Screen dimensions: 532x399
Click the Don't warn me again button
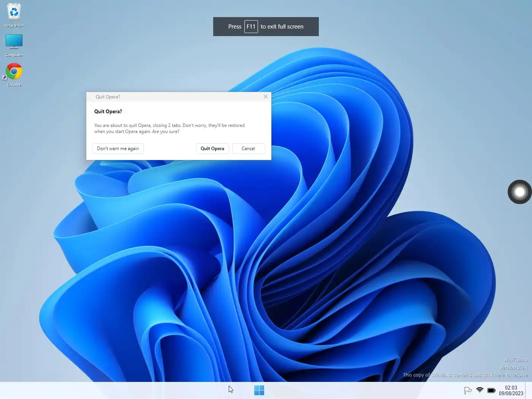[118, 149]
